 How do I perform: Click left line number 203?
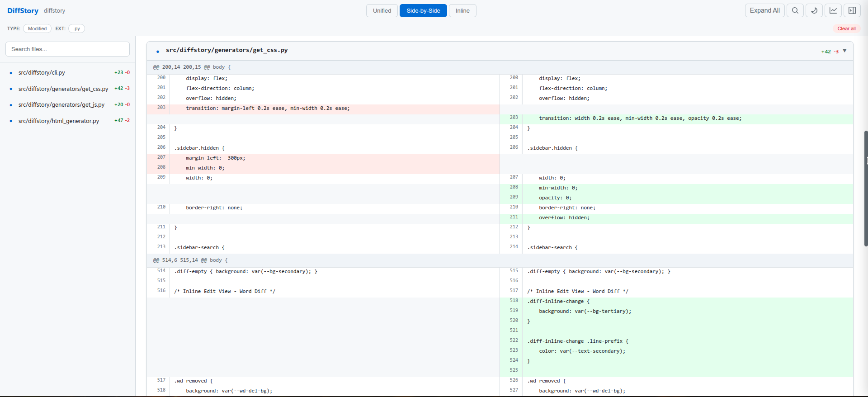pos(161,108)
